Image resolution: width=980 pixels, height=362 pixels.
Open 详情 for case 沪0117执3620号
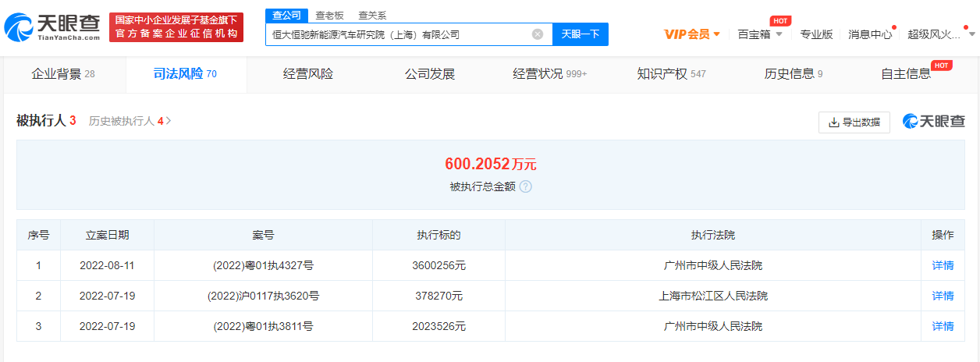pos(943,296)
